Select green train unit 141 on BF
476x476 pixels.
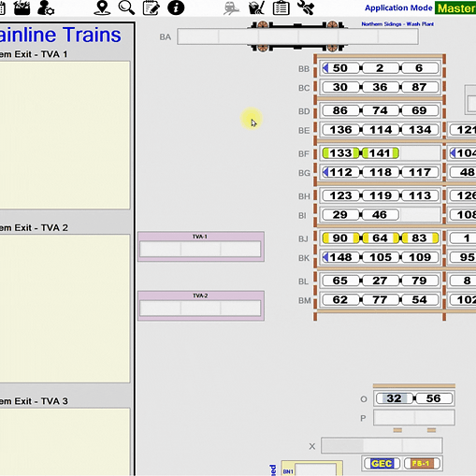point(380,153)
